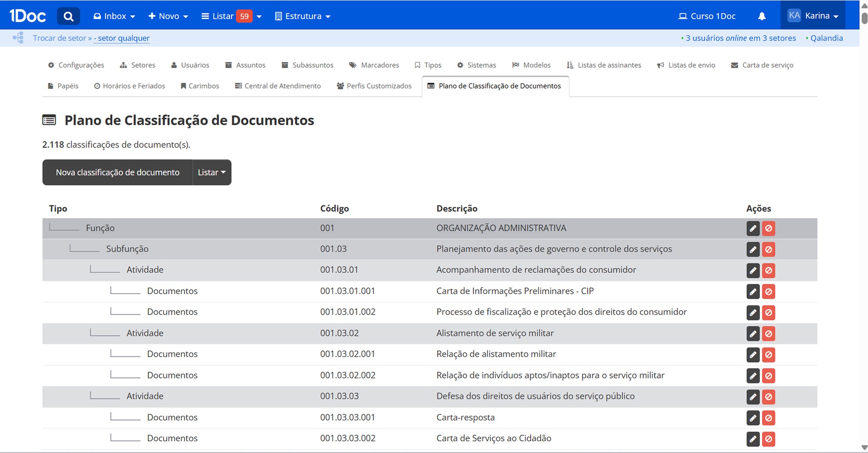Edit Alistamento de serviço militar row
868x453 pixels.
(753, 334)
